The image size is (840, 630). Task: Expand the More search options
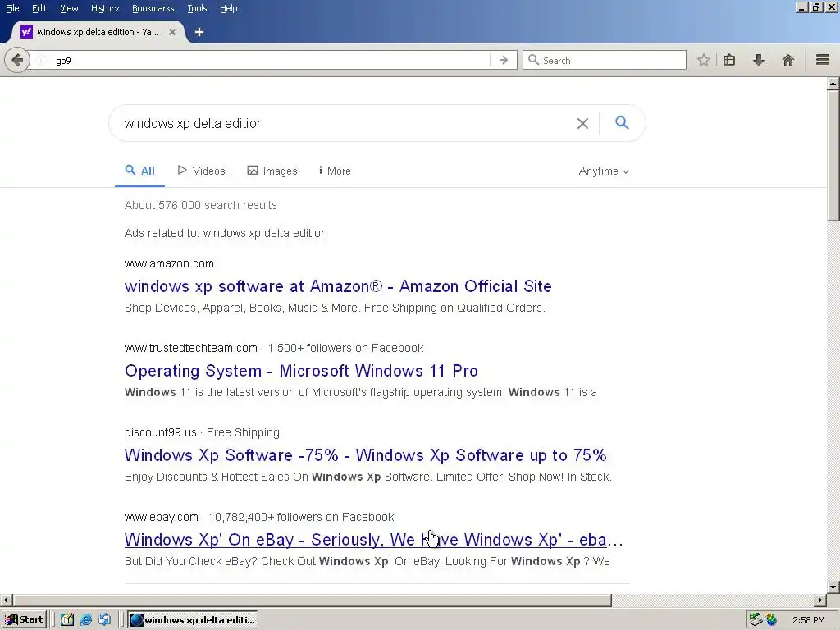[335, 171]
